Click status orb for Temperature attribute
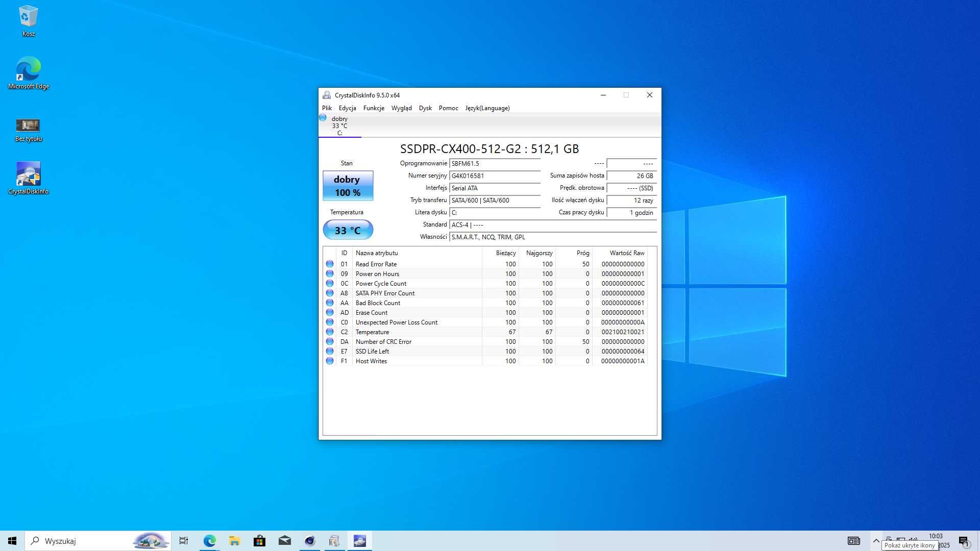980x551 pixels. tap(330, 332)
